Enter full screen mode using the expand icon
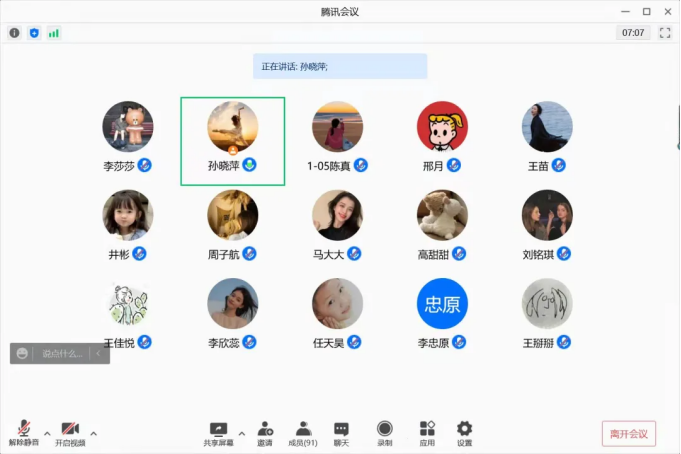The width and height of the screenshot is (681, 454). [x=664, y=33]
